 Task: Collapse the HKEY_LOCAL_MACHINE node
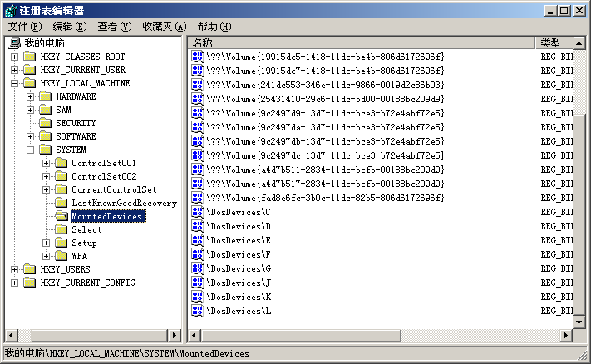click(14, 83)
